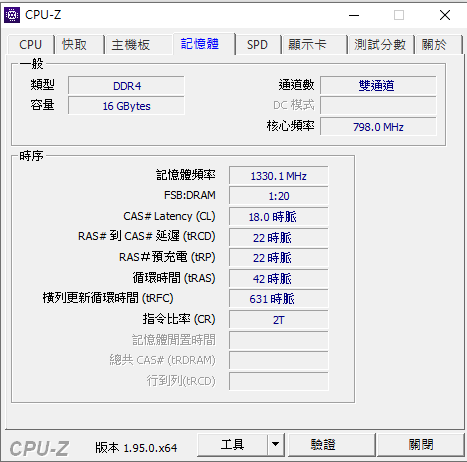Click the command rate 2T value
The height and width of the screenshot is (462, 467).
click(x=279, y=320)
